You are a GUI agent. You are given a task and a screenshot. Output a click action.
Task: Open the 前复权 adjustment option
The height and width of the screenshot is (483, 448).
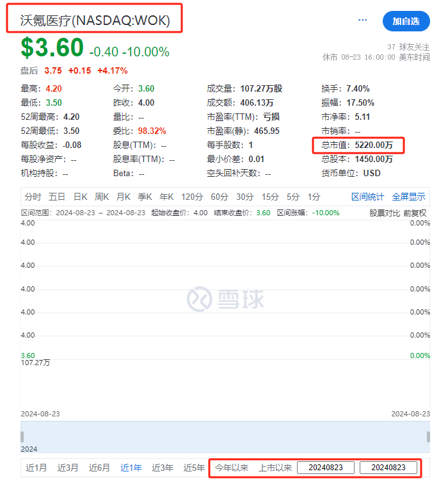coord(415,213)
